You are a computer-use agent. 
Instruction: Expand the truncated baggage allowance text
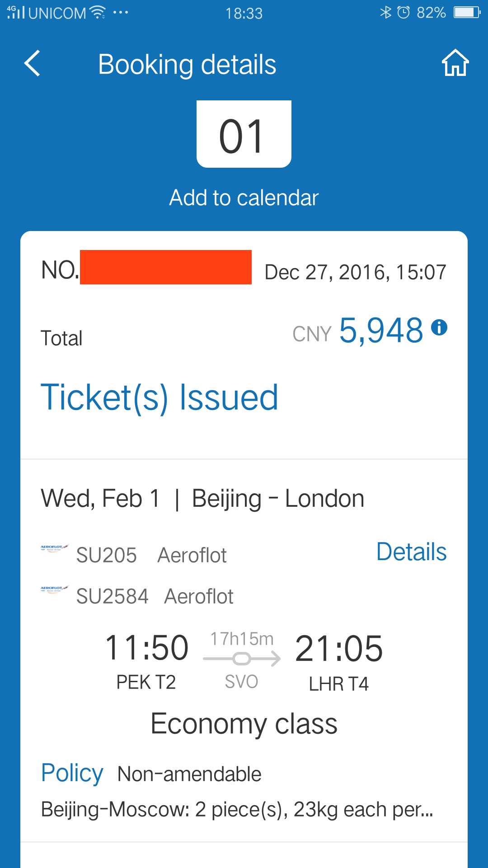(x=238, y=810)
